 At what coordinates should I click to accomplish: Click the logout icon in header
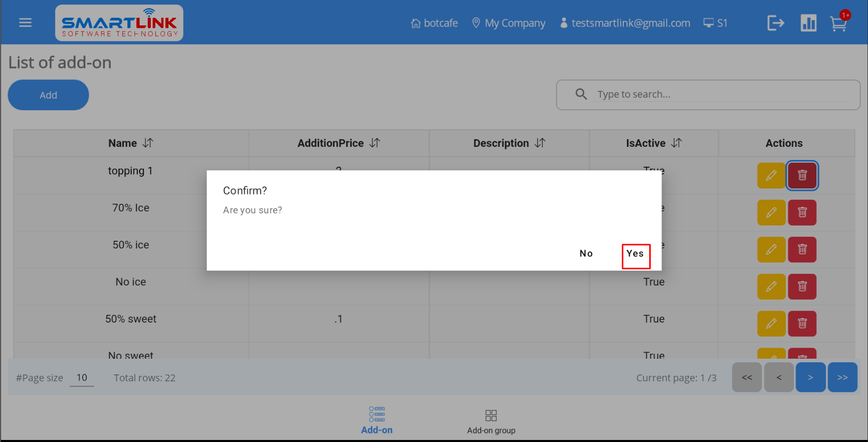pyautogui.click(x=776, y=23)
